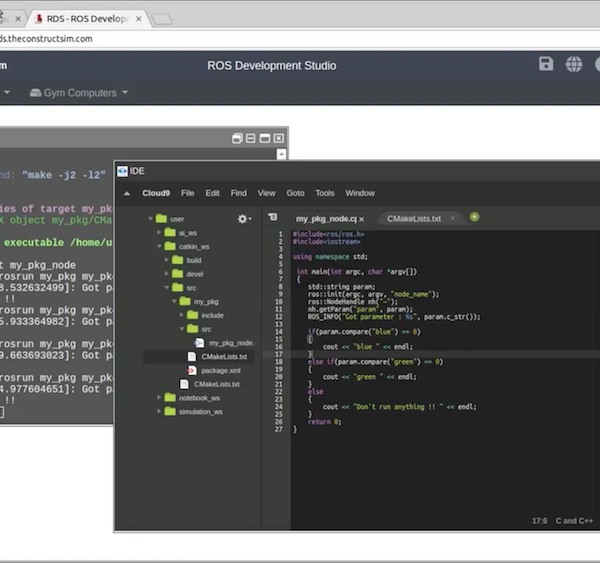600x563 pixels.
Task: Close the CMakeLists.txt editor tab
Action: [453, 218]
